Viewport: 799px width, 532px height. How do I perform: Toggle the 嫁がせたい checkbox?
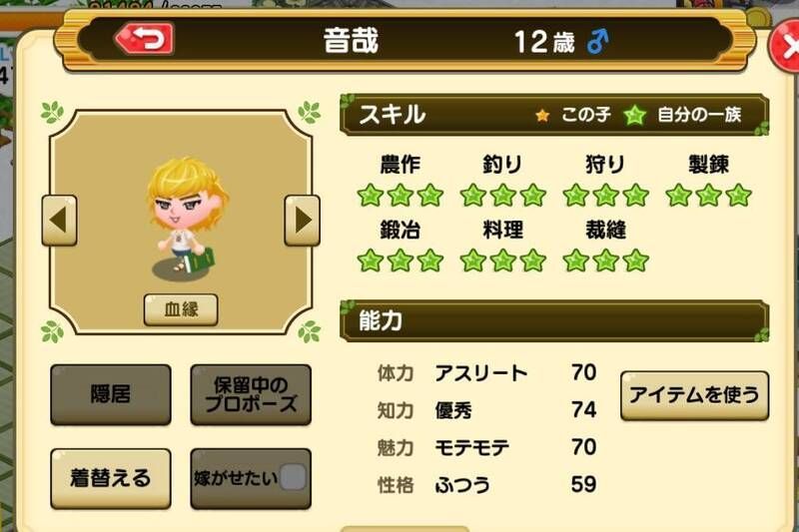[293, 477]
